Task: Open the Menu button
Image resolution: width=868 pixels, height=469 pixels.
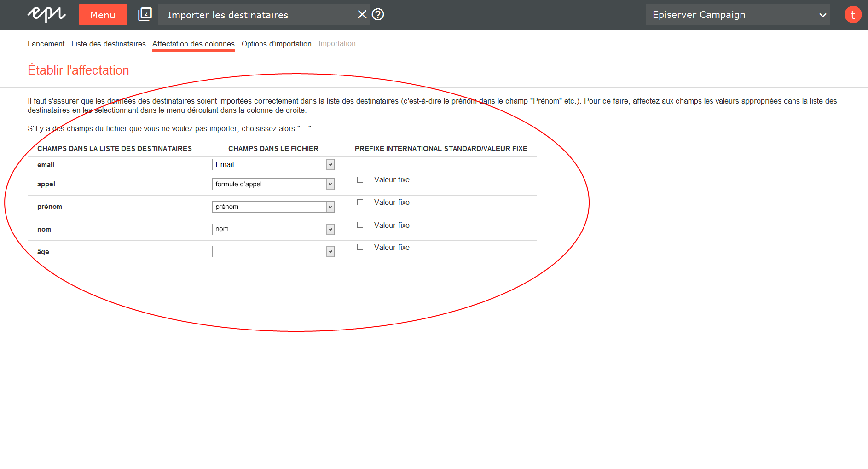Action: [x=103, y=15]
